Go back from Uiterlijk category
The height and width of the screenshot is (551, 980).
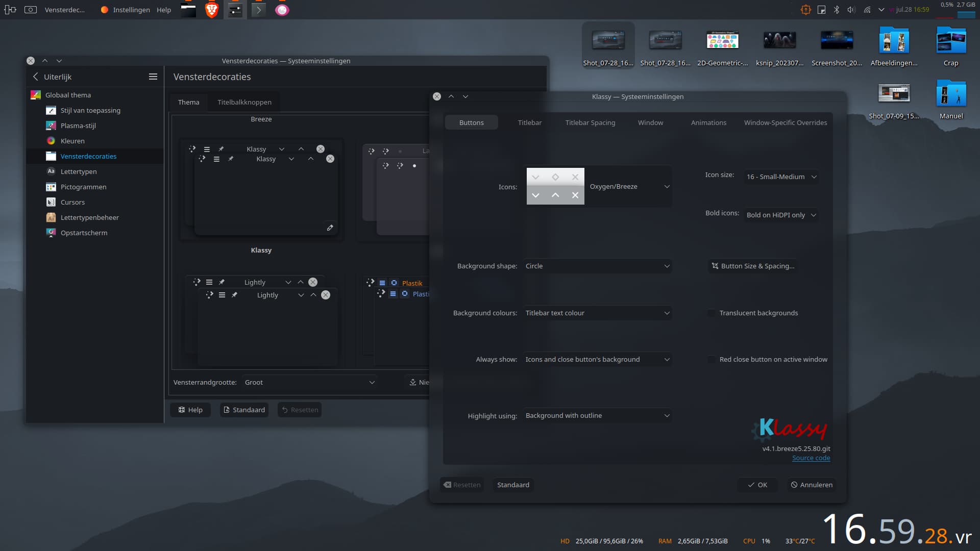coord(36,77)
